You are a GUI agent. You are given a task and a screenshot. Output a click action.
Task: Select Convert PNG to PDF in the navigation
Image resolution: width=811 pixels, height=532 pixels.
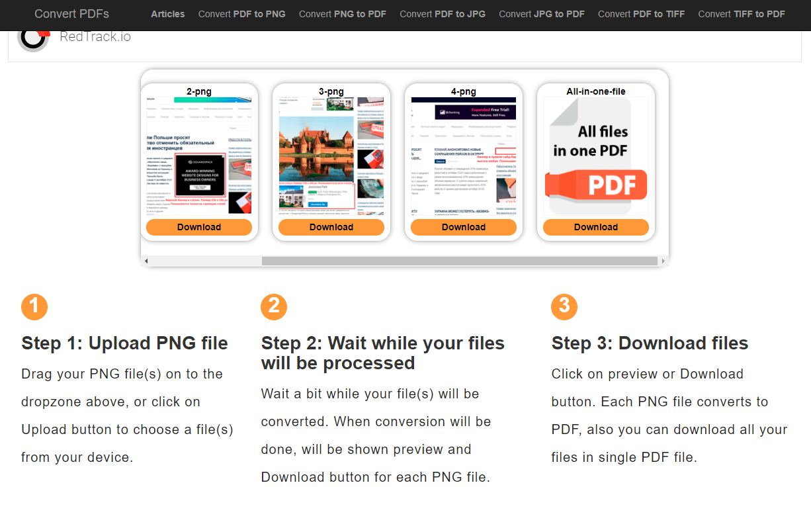(x=342, y=14)
